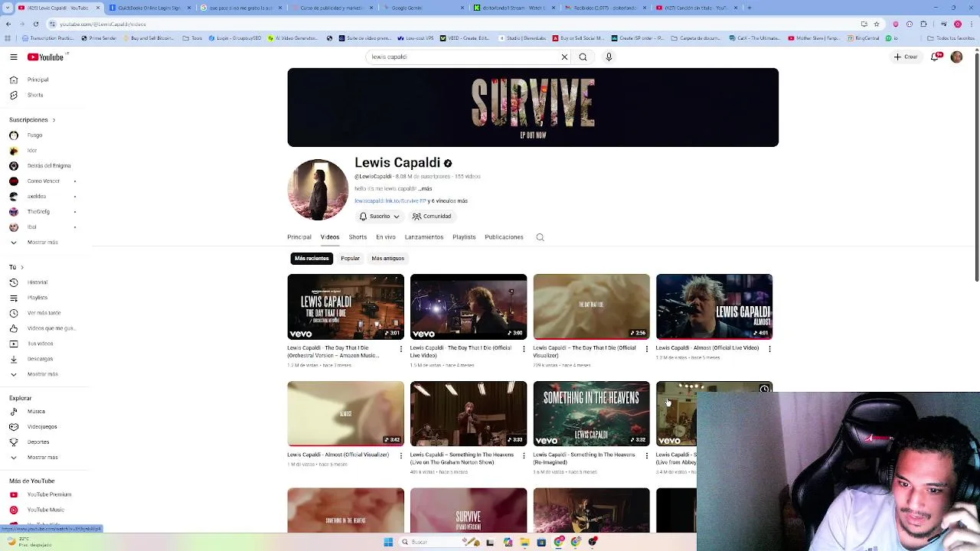Open the account avatar menu
This screenshot has height=551, width=980.
[956, 57]
